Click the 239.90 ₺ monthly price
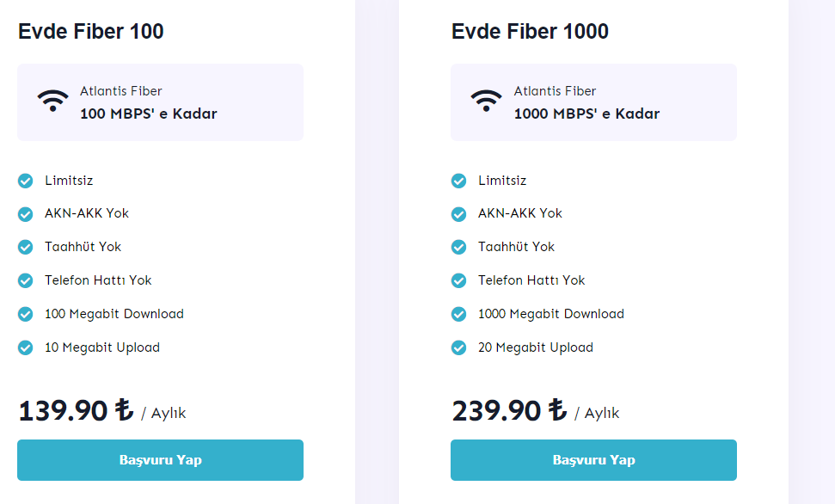 tap(509, 410)
